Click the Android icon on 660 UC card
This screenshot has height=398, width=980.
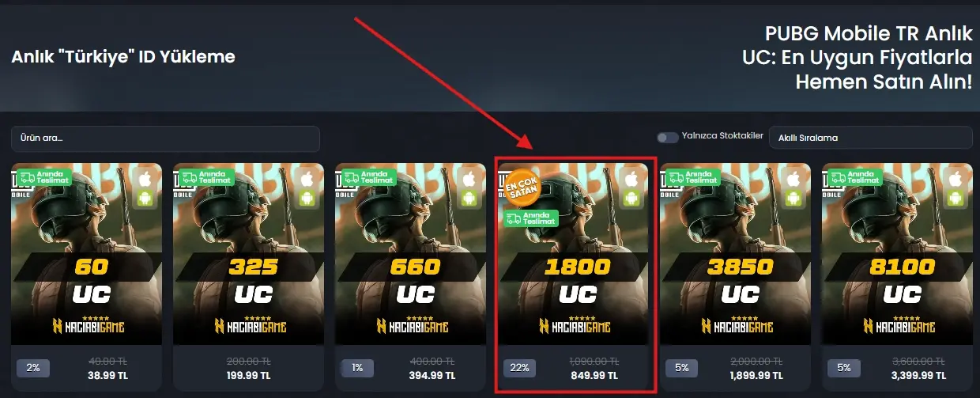(468, 199)
